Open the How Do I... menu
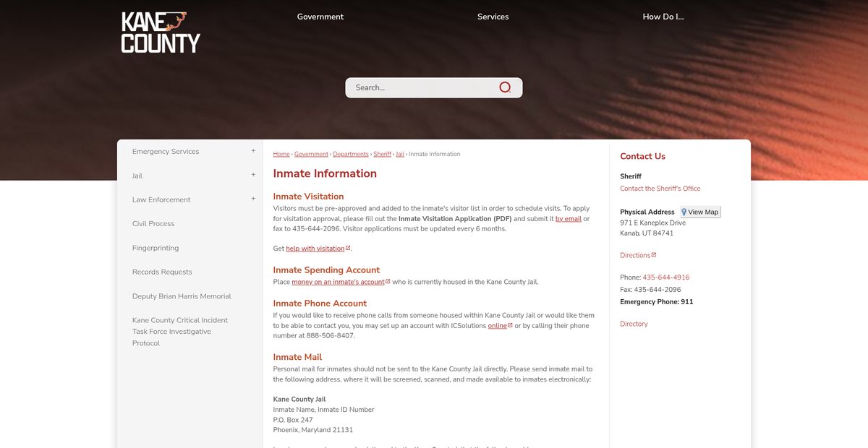This screenshot has width=868, height=448. click(x=663, y=17)
